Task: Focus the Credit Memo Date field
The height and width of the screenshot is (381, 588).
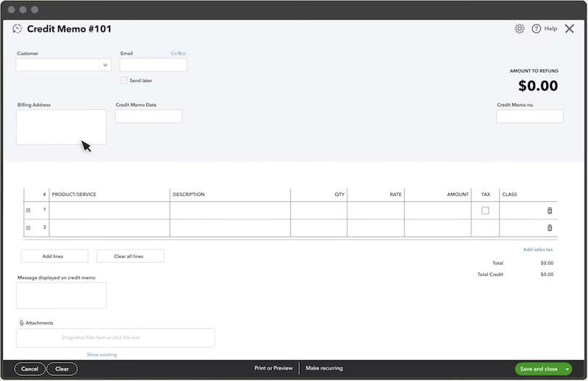Action: point(148,116)
